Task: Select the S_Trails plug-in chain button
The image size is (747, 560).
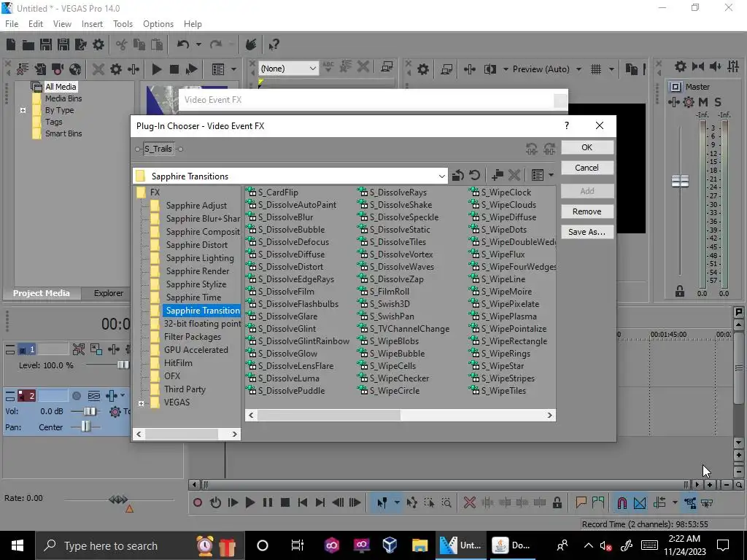Action: pos(158,149)
